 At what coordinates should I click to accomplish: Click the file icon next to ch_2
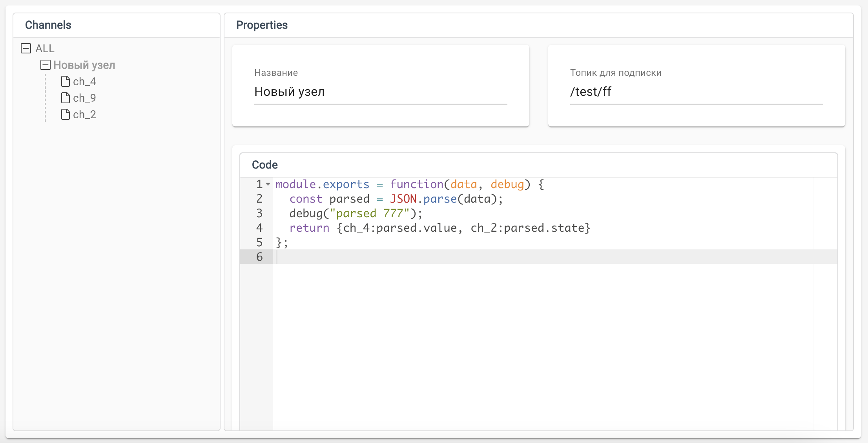(66, 114)
